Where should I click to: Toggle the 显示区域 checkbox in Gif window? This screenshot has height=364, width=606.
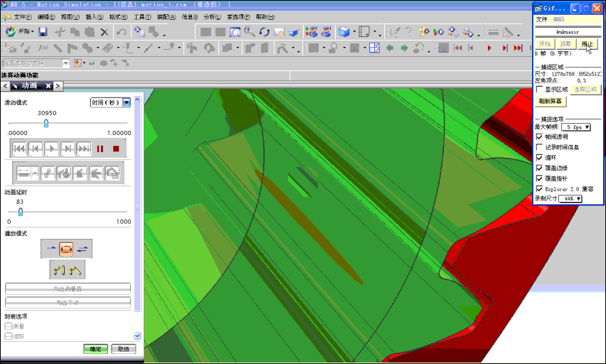pyautogui.click(x=540, y=90)
